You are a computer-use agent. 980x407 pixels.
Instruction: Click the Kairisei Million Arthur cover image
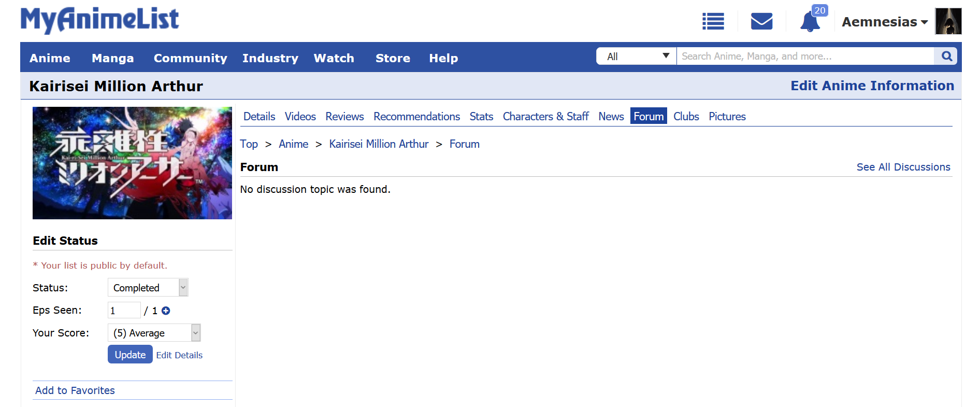(x=132, y=163)
